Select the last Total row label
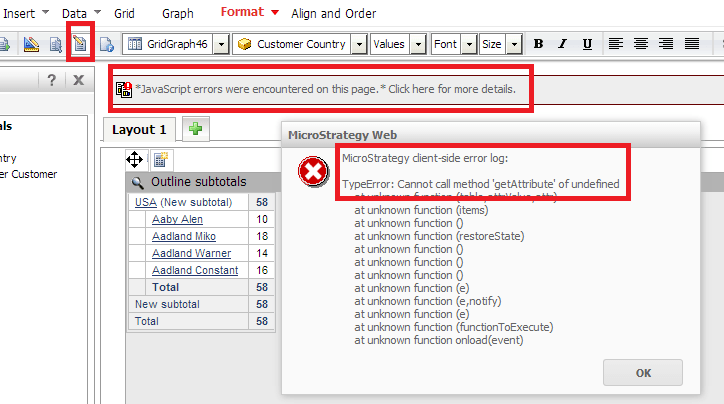The image size is (724, 404). (146, 321)
